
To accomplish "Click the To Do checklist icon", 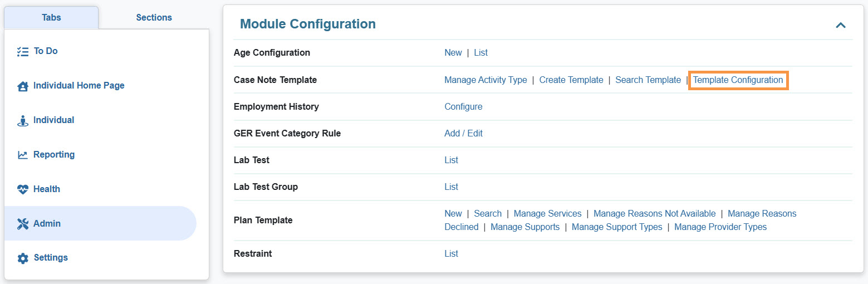I will (22, 51).
